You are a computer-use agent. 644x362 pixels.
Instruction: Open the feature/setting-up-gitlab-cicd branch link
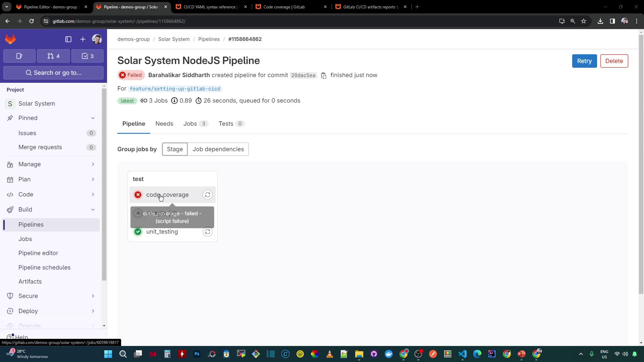175,89
